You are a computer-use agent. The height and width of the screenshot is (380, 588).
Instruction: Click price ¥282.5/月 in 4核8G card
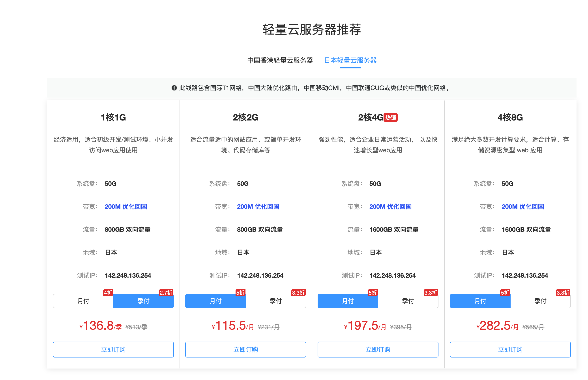(497, 326)
